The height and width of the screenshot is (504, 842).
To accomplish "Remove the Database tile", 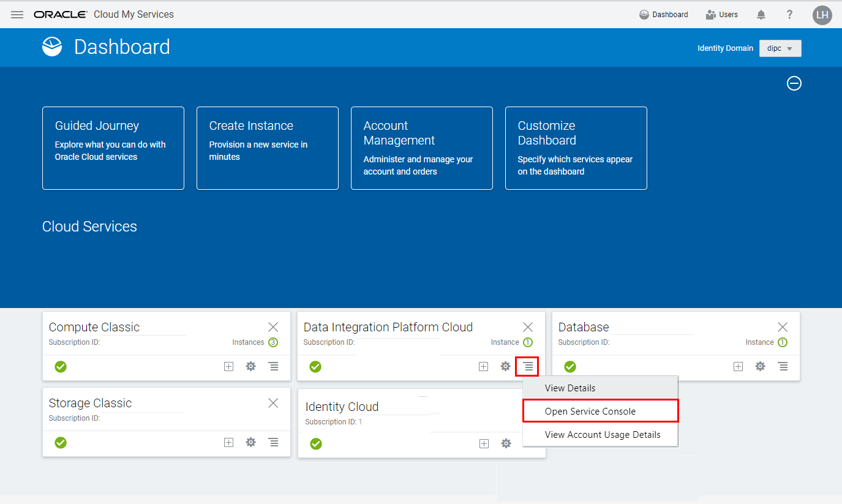I will coord(783,327).
